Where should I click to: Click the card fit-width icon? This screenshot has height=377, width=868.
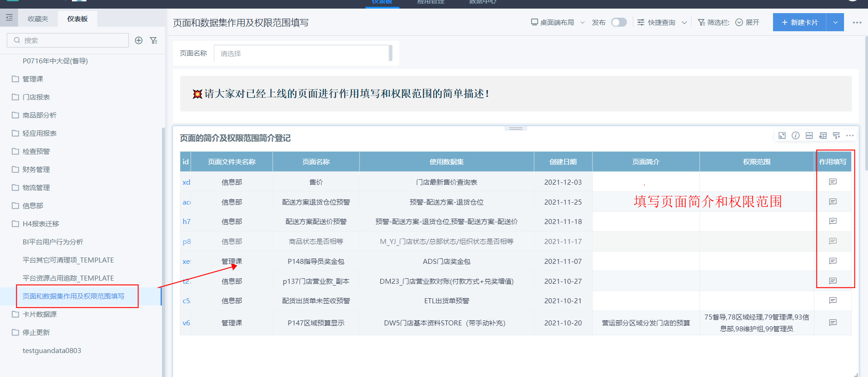point(809,135)
